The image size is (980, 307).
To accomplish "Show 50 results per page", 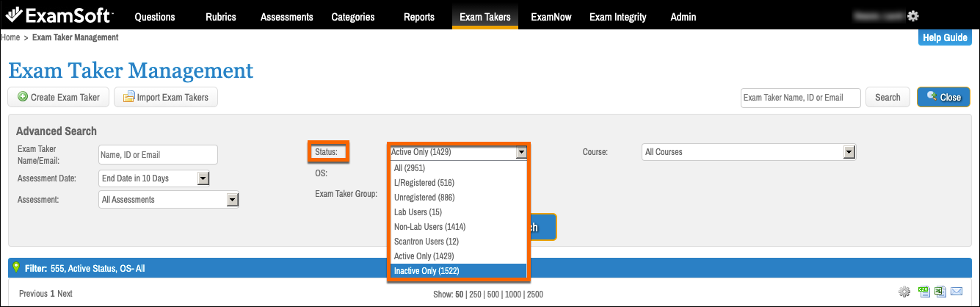I will [460, 294].
